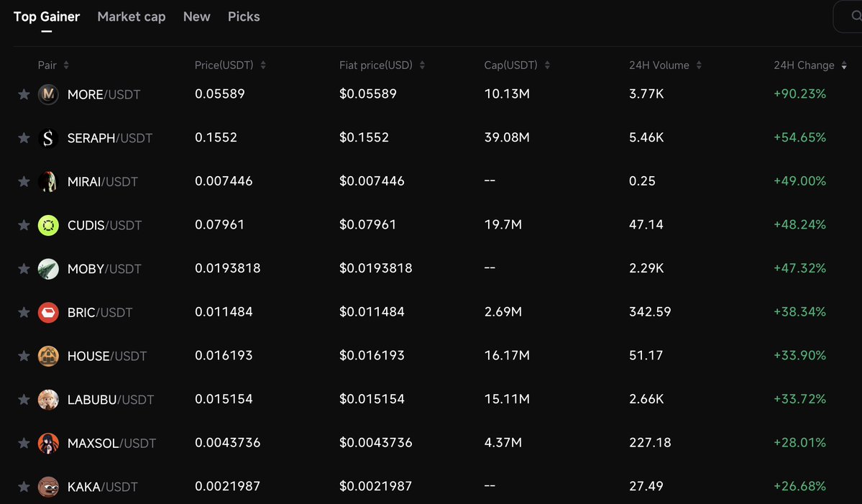The image size is (862, 504).
Task: Open KAKA/USDT trading pair
Action: (102, 487)
